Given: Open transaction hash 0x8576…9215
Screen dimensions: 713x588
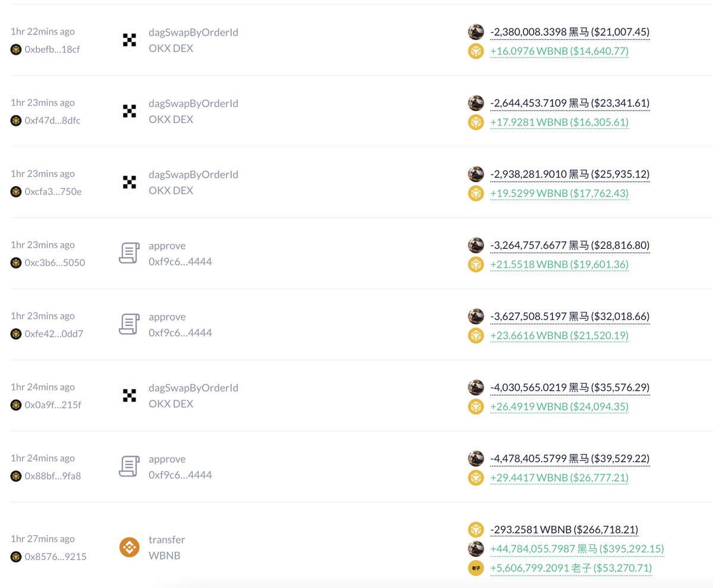Looking at the screenshot, I should [x=55, y=557].
